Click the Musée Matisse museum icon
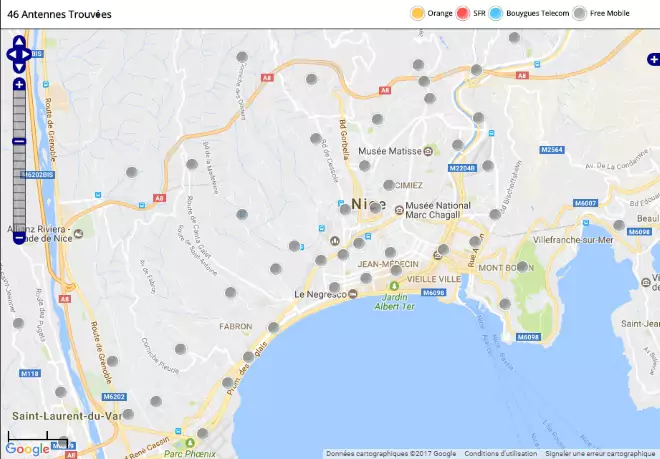The width and height of the screenshot is (660, 459). [428, 151]
